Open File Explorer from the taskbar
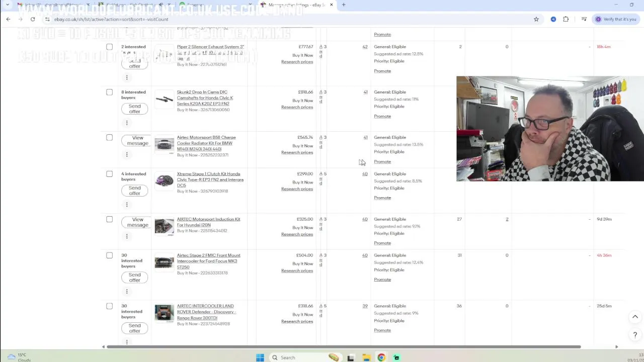This screenshot has width=644, height=362. tap(366, 357)
